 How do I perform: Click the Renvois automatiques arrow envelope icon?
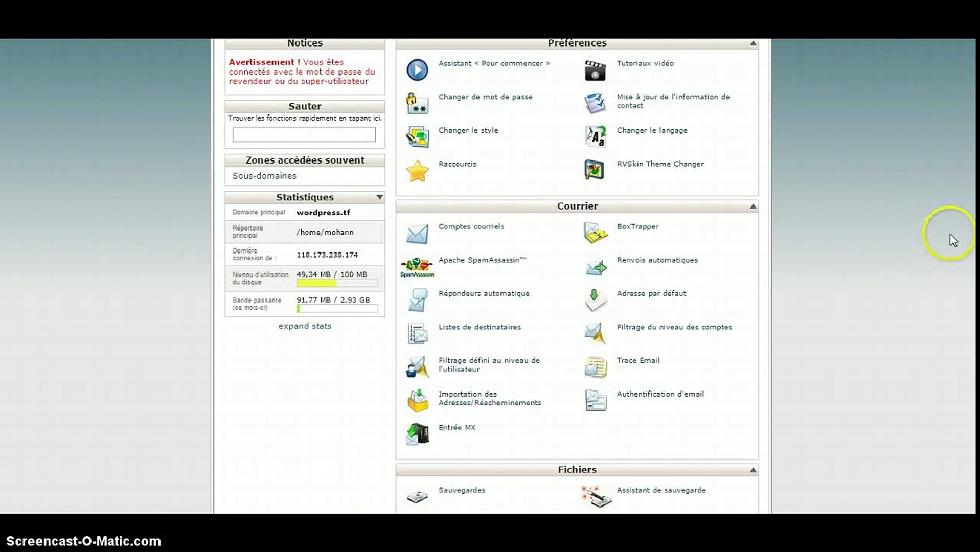(x=595, y=267)
